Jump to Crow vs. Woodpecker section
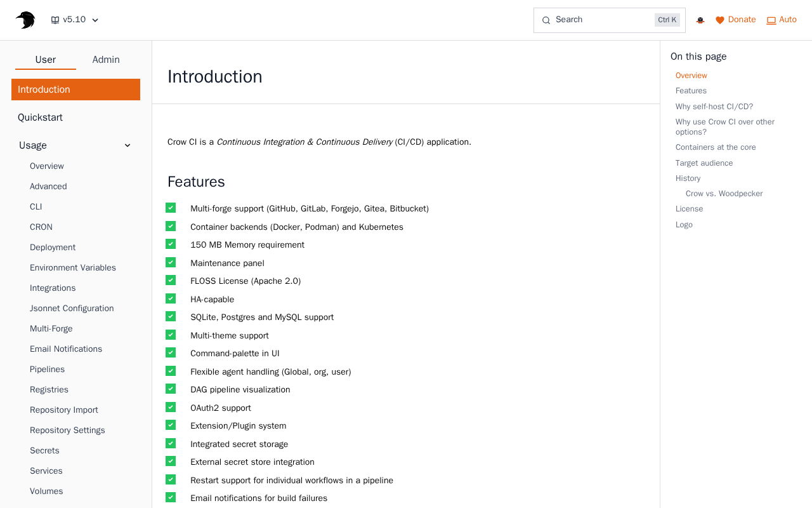 724,194
